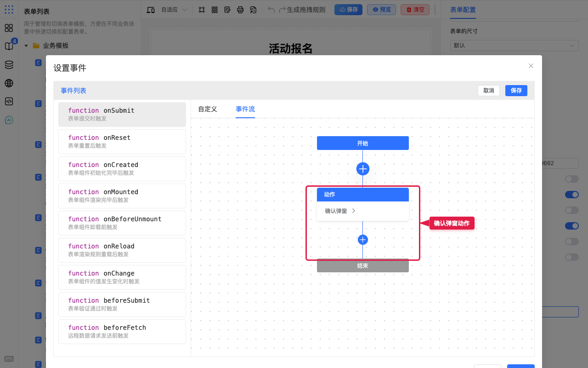
Task: Open the code brackets icon in sidebar
Action: (x=9, y=102)
